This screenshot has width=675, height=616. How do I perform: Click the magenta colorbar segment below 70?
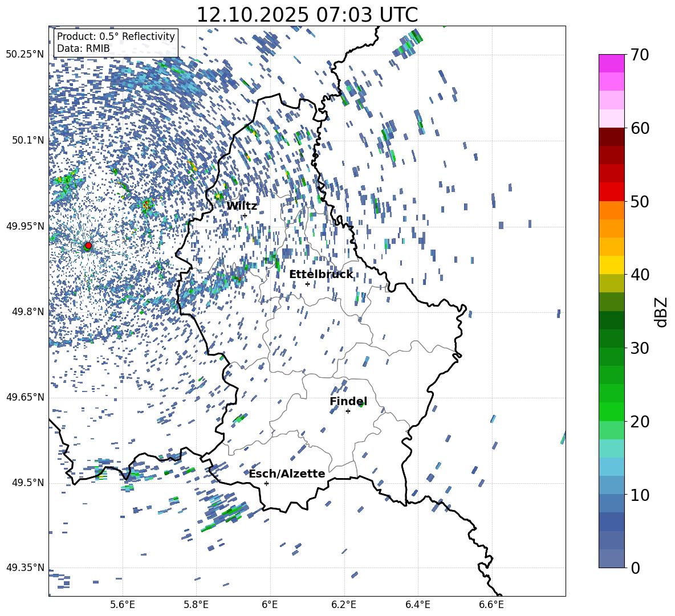coord(612,64)
